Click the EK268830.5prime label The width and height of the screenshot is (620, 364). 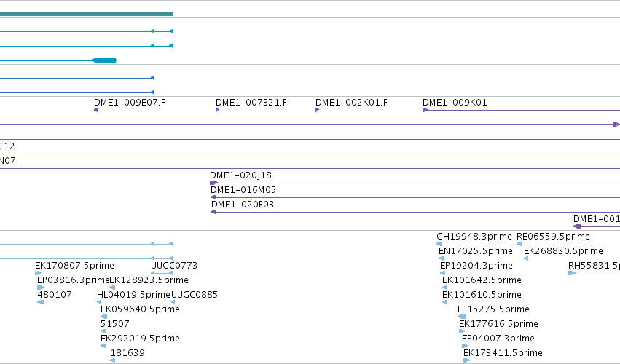(563, 251)
